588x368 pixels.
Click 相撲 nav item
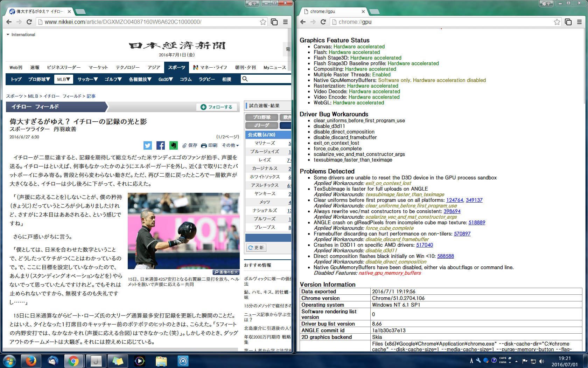click(227, 79)
